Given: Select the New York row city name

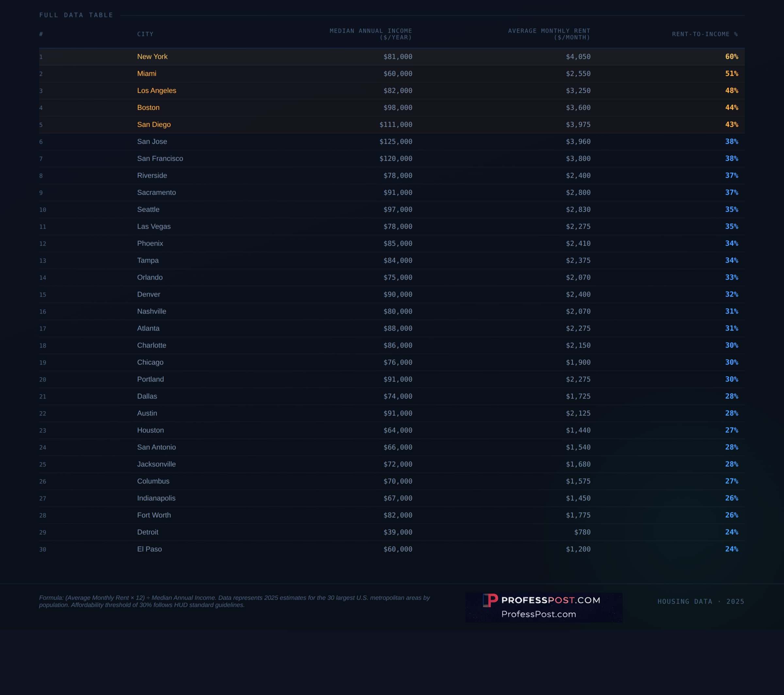Looking at the screenshot, I should [x=152, y=57].
